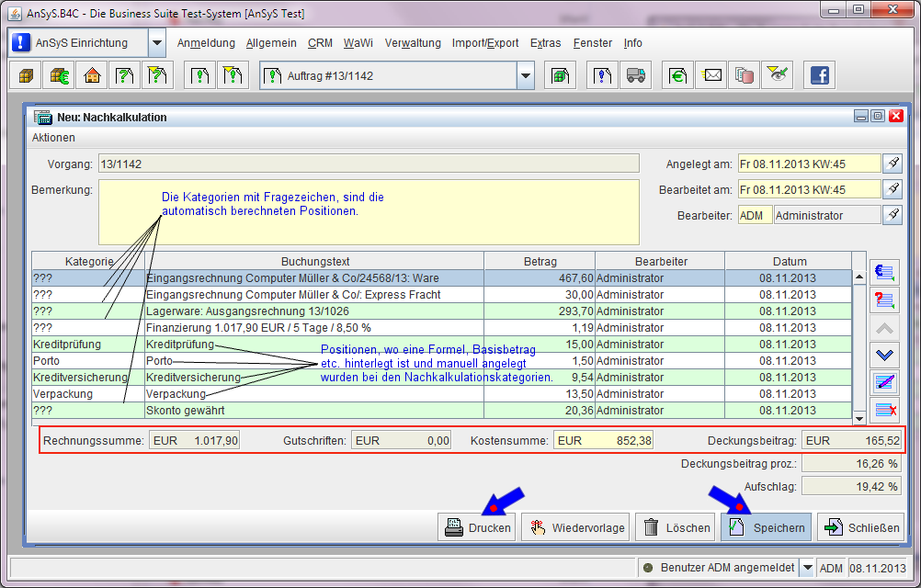Click the red question mark list icon
Image resolution: width=921 pixels, height=588 pixels.
pos(886,300)
